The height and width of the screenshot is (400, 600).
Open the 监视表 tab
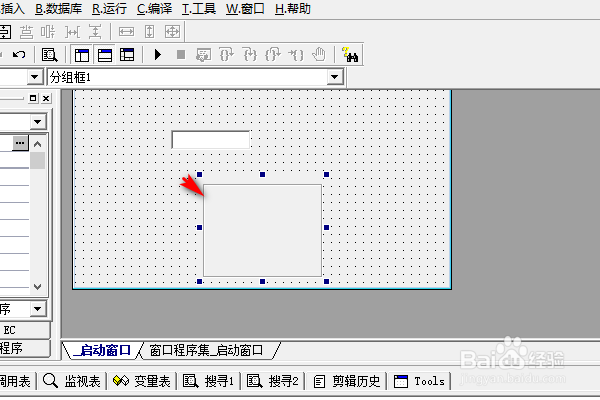pyautogui.click(x=72, y=381)
